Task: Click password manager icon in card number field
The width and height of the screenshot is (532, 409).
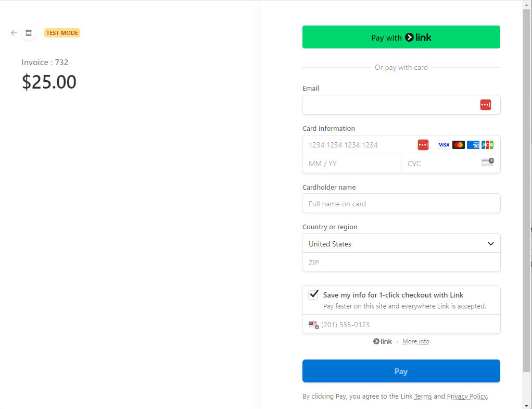Action: pos(423,145)
